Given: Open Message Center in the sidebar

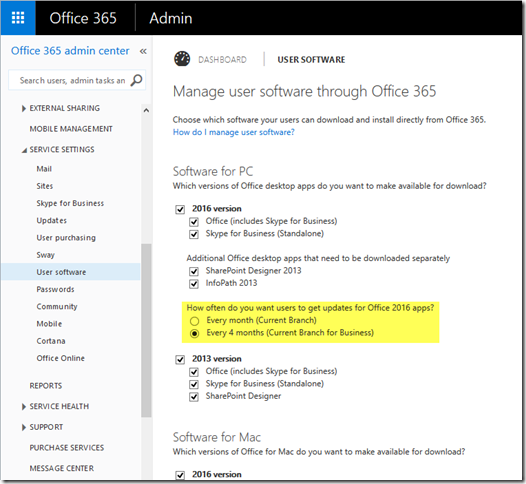Looking at the screenshot, I should [62, 468].
